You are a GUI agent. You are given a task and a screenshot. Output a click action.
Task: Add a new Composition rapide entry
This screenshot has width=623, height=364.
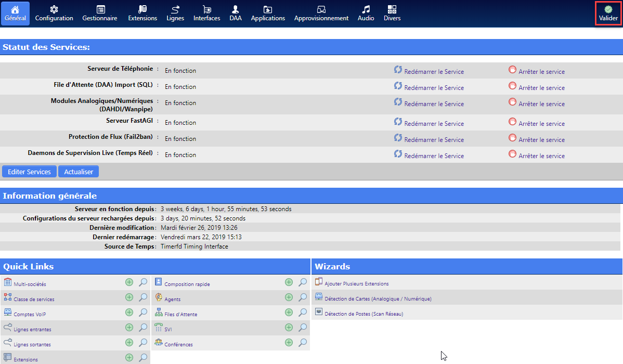[x=289, y=282]
